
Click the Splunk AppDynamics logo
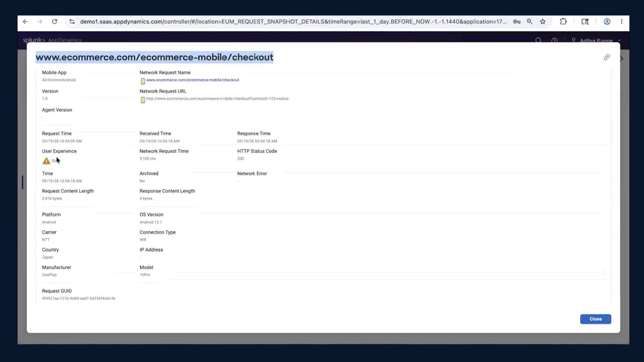pos(52,40)
